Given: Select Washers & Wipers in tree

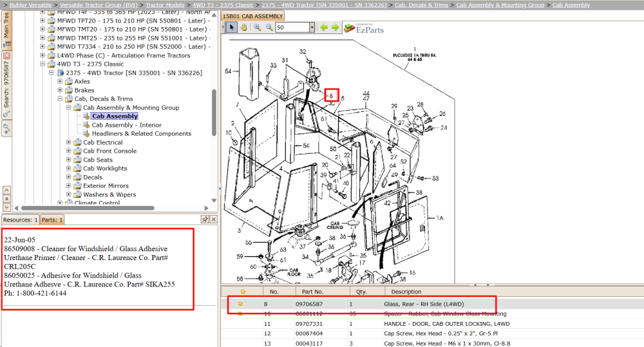Looking at the screenshot, I should 109,194.
